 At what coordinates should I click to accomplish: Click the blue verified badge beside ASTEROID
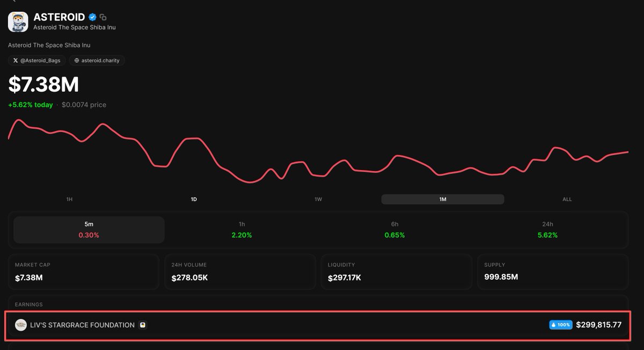tap(92, 17)
